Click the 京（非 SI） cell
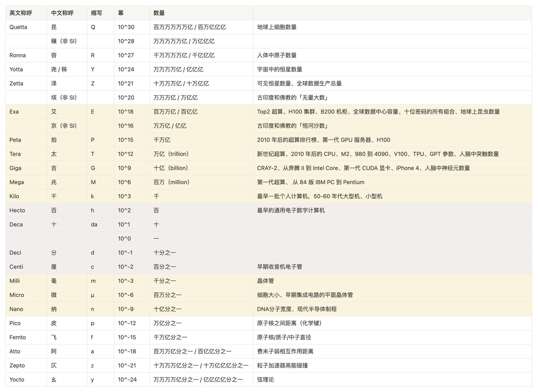The height and width of the screenshot is (392, 538). coord(67,126)
